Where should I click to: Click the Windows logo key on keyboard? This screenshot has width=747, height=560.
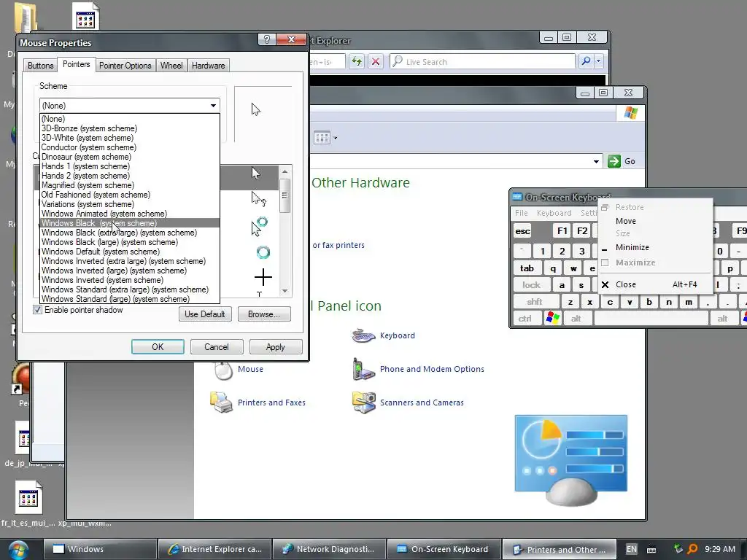[x=553, y=318]
